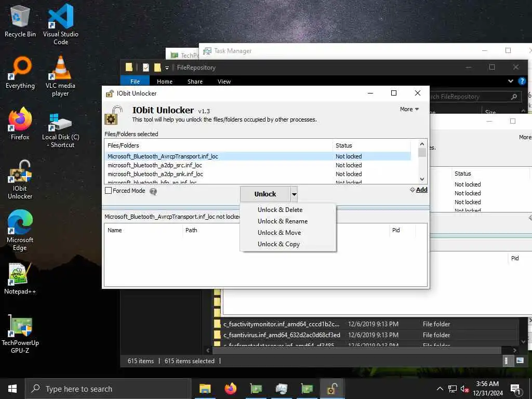Open the Action Center notifications icon
This screenshot has width=532, height=399.
(515, 389)
